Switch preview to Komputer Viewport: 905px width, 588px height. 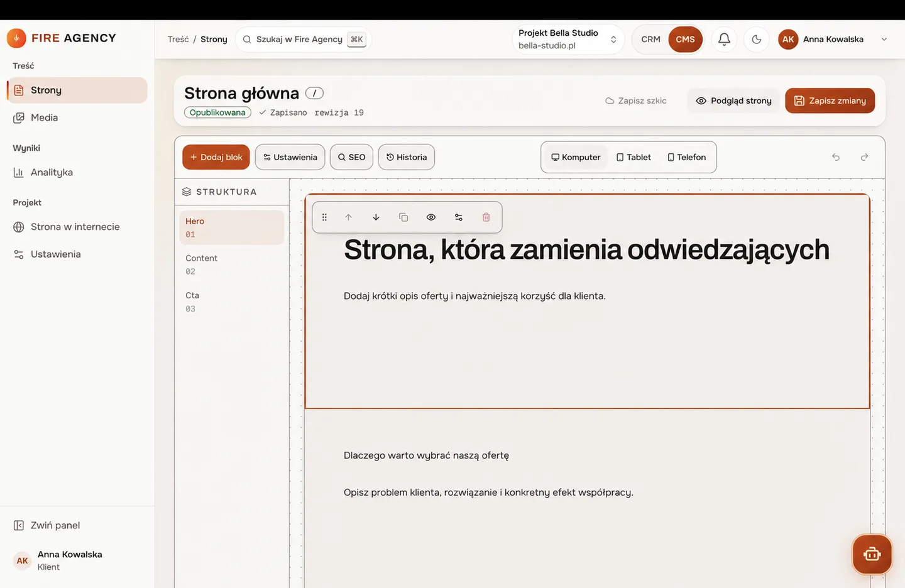(576, 157)
